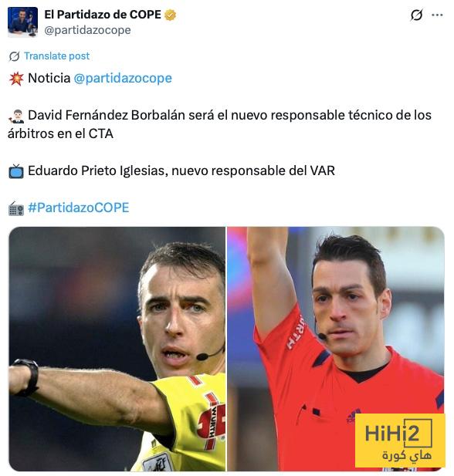
Task: Open El Partidazo de COPE profile avatar
Action: point(23,22)
